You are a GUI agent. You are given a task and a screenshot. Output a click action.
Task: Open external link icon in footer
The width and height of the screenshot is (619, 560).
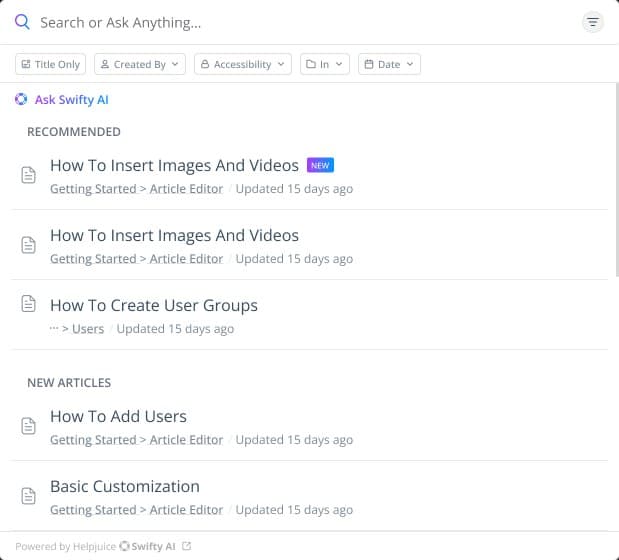tap(186, 546)
